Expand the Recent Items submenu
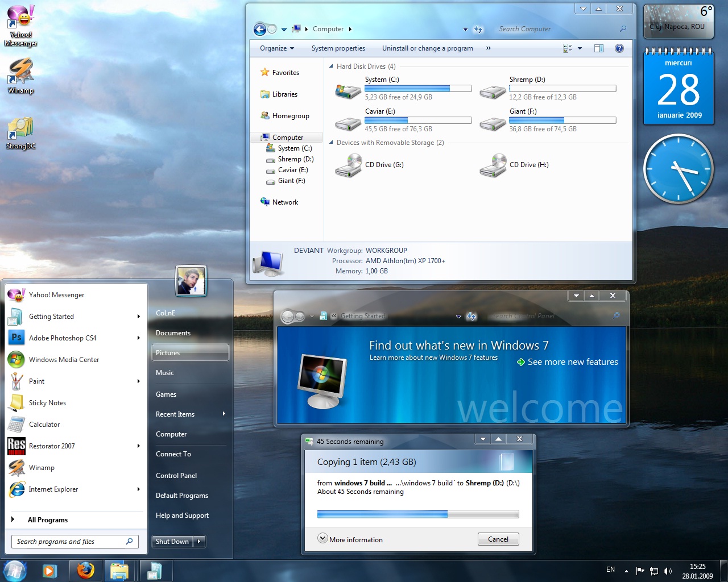This screenshot has width=728, height=582. tap(224, 414)
